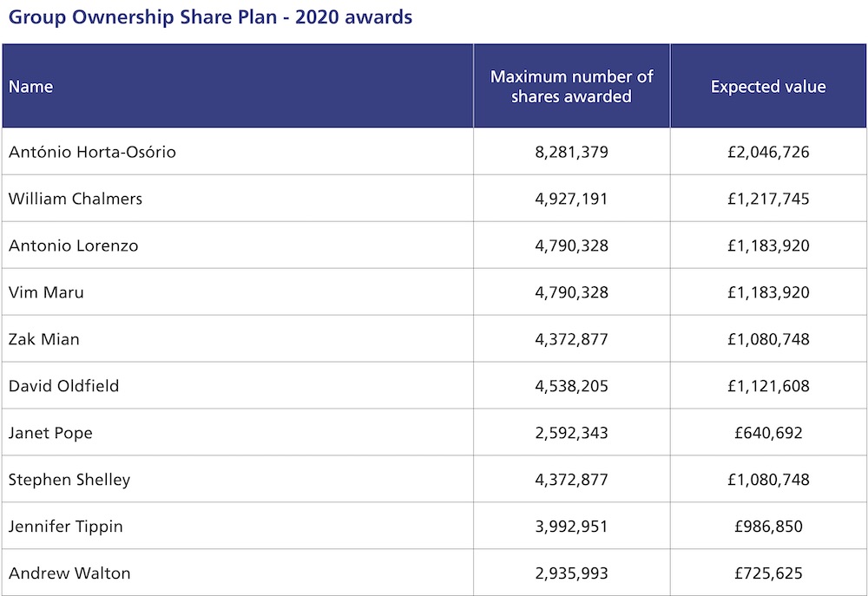Select the Vim Maru name cell
Image resolution: width=868 pixels, height=596 pixels.
(x=46, y=292)
